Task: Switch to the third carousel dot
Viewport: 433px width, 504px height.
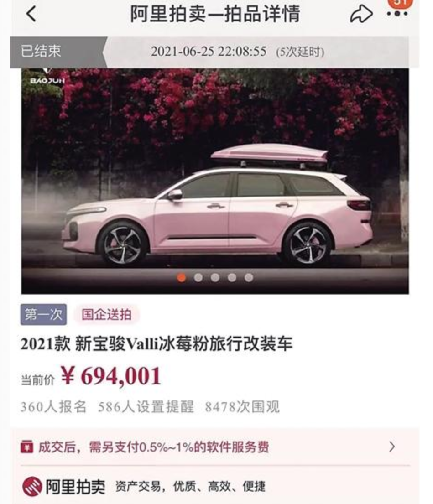Action: [215, 277]
